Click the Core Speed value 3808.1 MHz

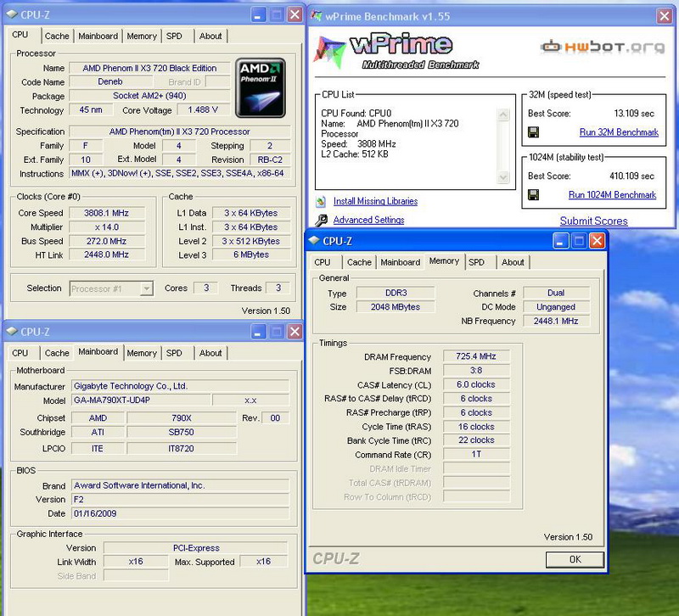107,213
